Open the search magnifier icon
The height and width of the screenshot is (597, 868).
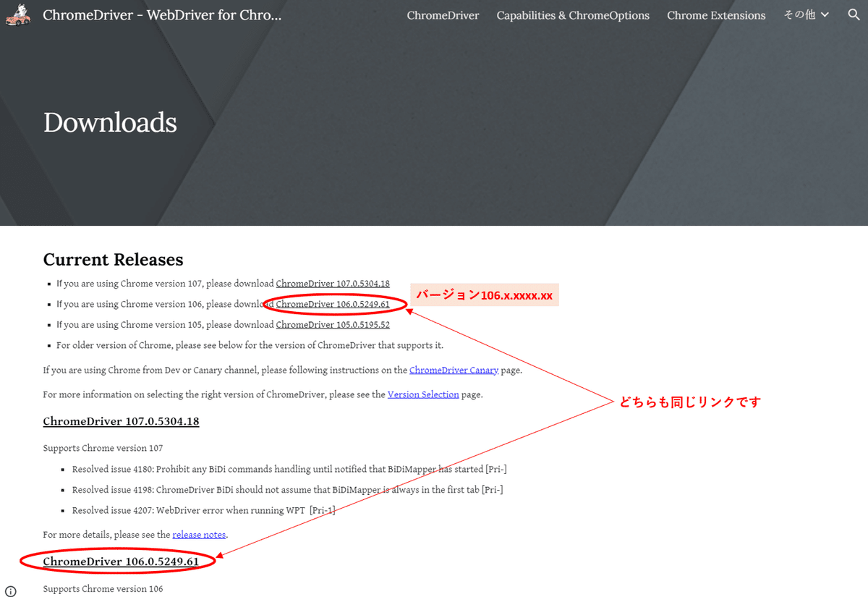[854, 14]
